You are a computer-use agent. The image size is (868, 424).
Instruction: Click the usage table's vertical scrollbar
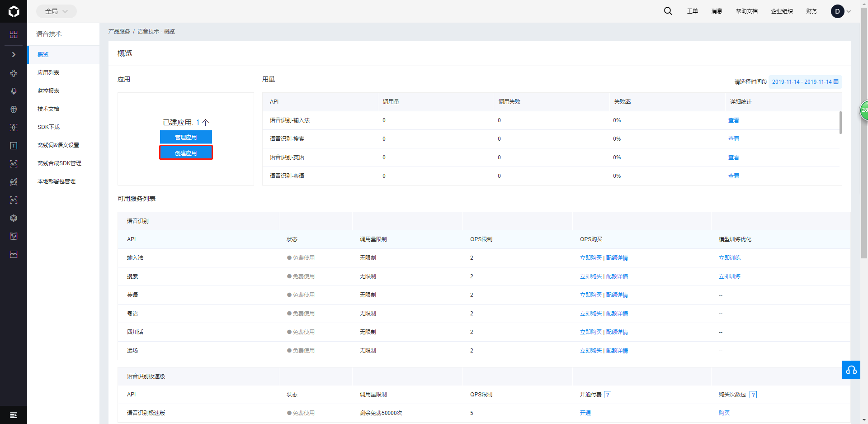click(x=840, y=123)
